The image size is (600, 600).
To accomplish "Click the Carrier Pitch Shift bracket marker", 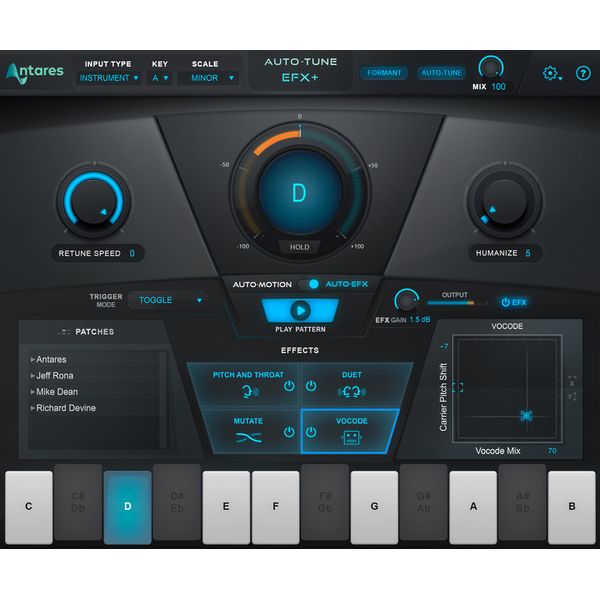I will click(458, 387).
